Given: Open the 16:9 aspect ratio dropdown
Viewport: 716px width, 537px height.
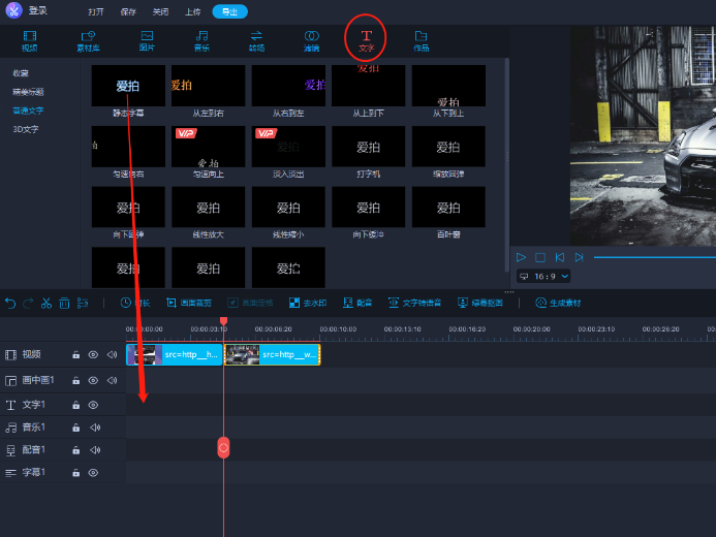Looking at the screenshot, I should click(x=544, y=276).
